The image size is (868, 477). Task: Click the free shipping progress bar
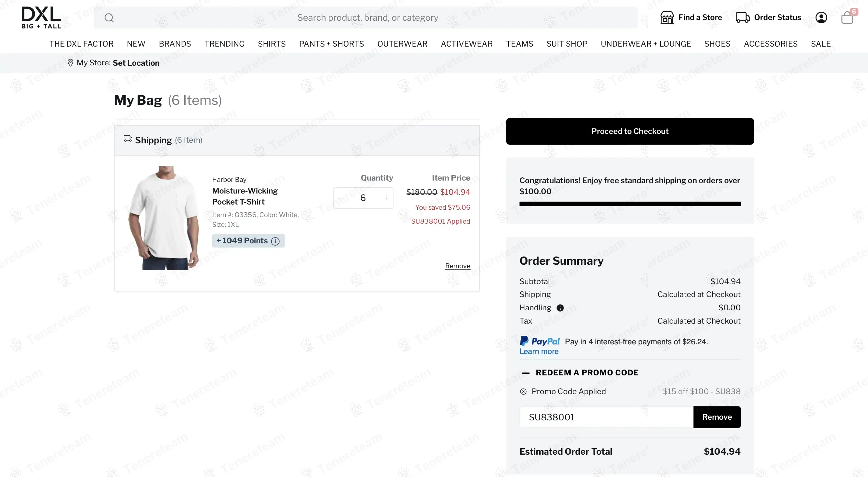click(630, 204)
